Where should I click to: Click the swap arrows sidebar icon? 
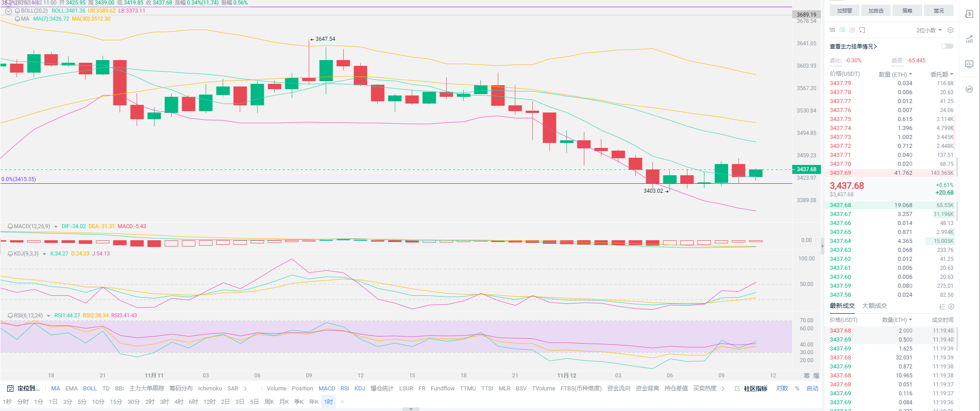pos(969,89)
